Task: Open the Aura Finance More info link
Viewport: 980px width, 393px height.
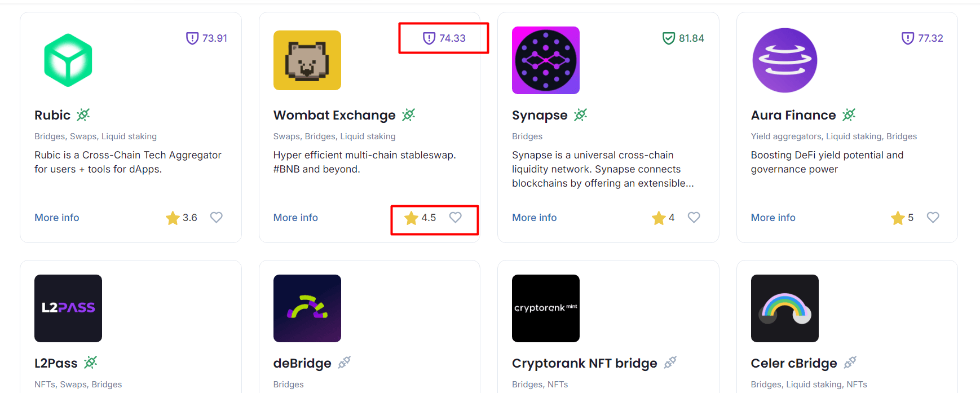Action: point(773,218)
